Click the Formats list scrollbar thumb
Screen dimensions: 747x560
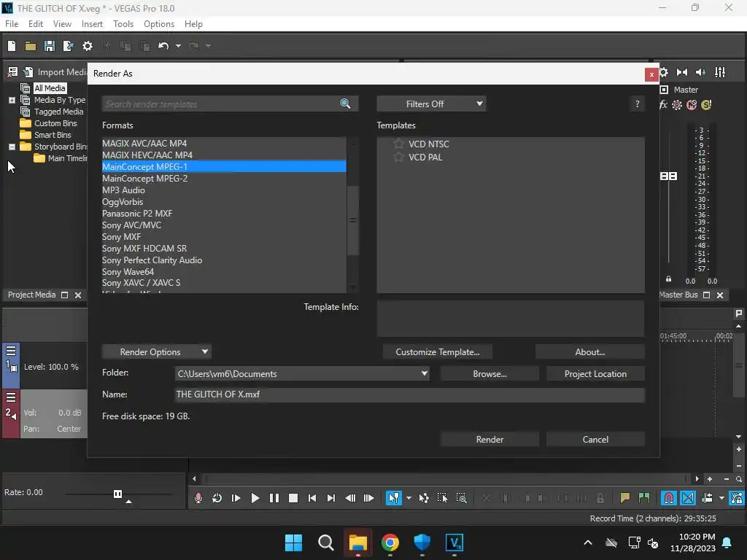pyautogui.click(x=352, y=220)
